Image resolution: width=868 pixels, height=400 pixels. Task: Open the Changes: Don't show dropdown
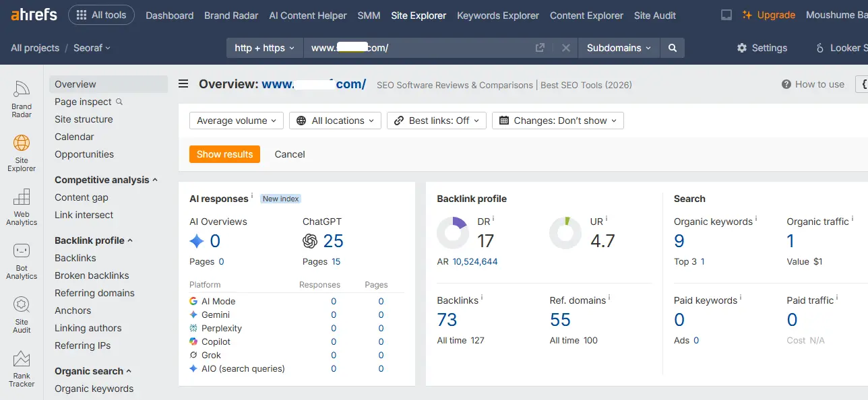pyautogui.click(x=558, y=121)
